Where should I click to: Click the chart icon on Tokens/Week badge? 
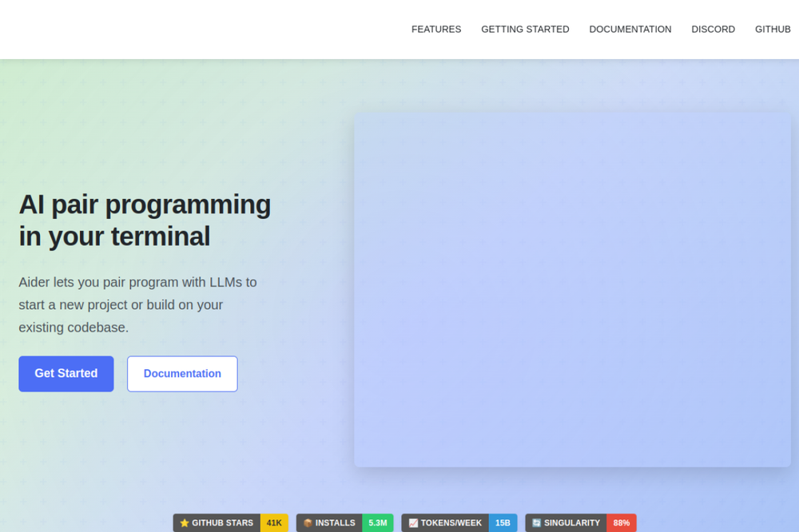tap(413, 523)
